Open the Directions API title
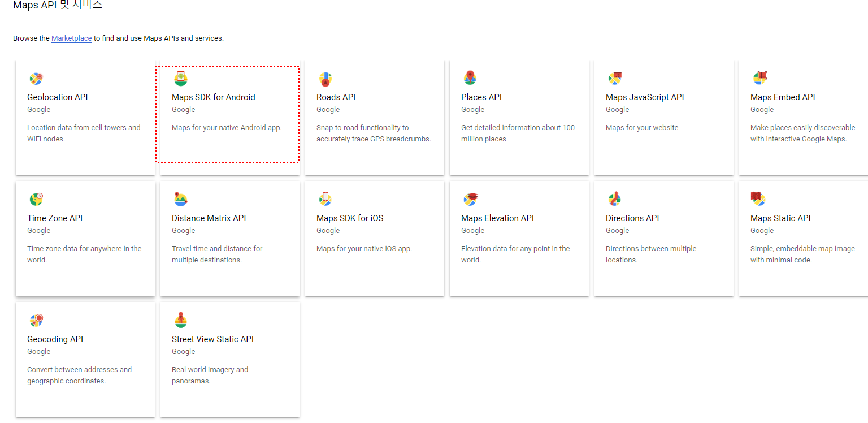This screenshot has height=423, width=868. 632,218
